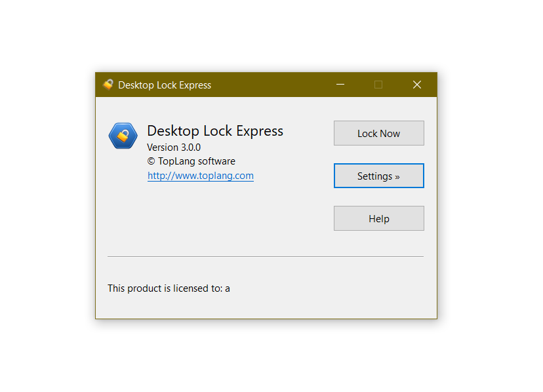Minimize the Desktop Lock Express window
This screenshot has width=543, height=392.
tap(340, 85)
